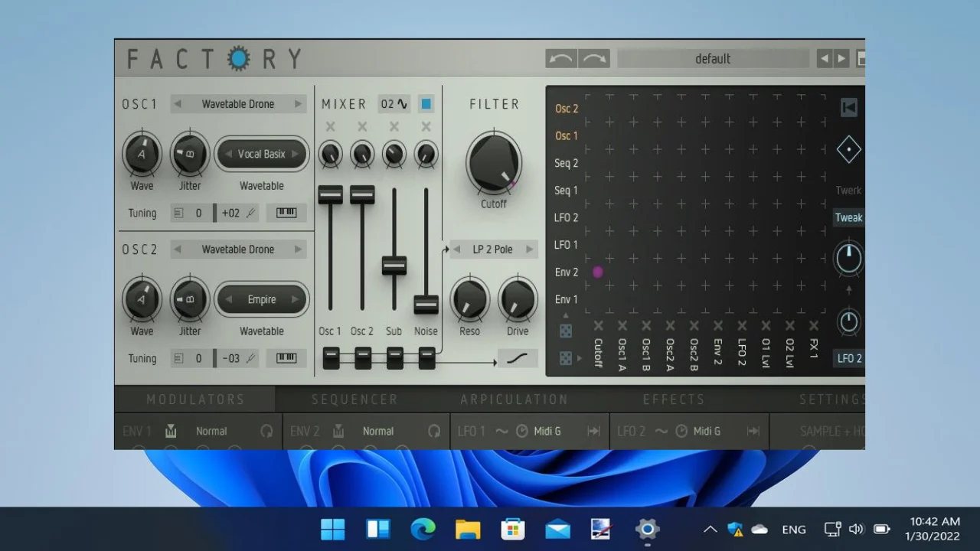Click the X above Osc 2 mixer knob
The height and width of the screenshot is (551, 980).
pos(362,126)
